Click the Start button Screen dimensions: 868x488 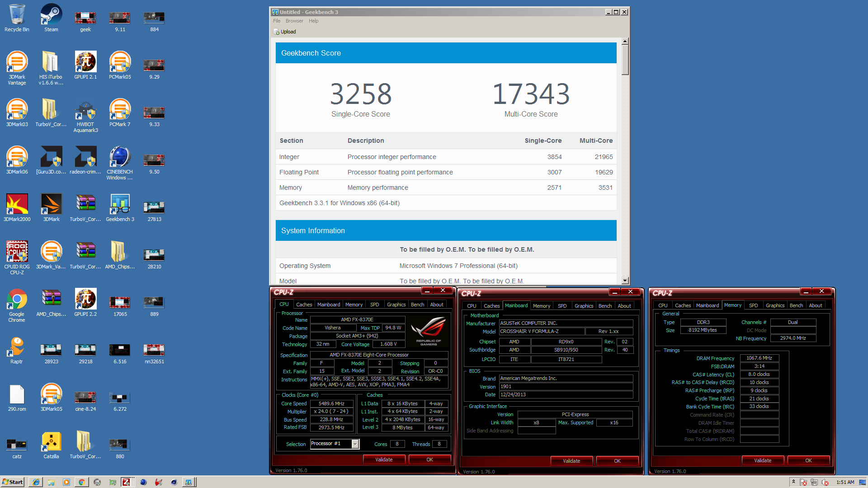(x=13, y=482)
